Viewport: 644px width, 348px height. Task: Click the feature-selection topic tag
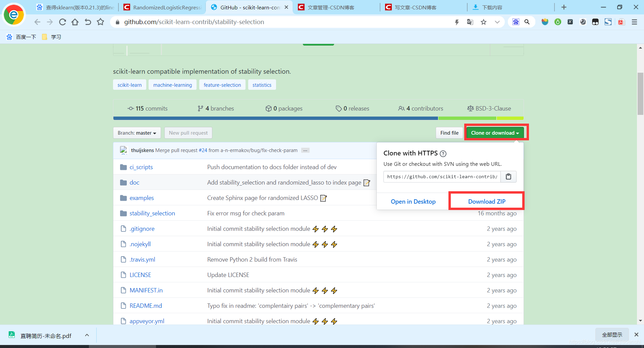(222, 85)
